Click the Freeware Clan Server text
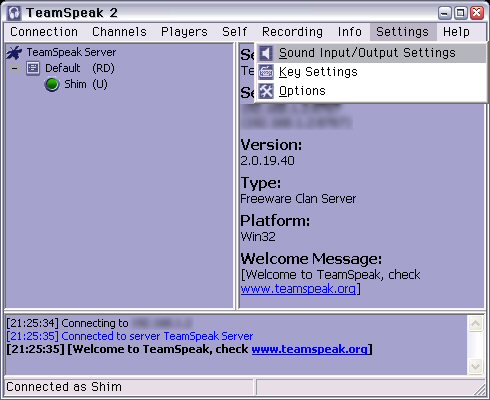Viewport: 490px width, 400px height. point(298,199)
